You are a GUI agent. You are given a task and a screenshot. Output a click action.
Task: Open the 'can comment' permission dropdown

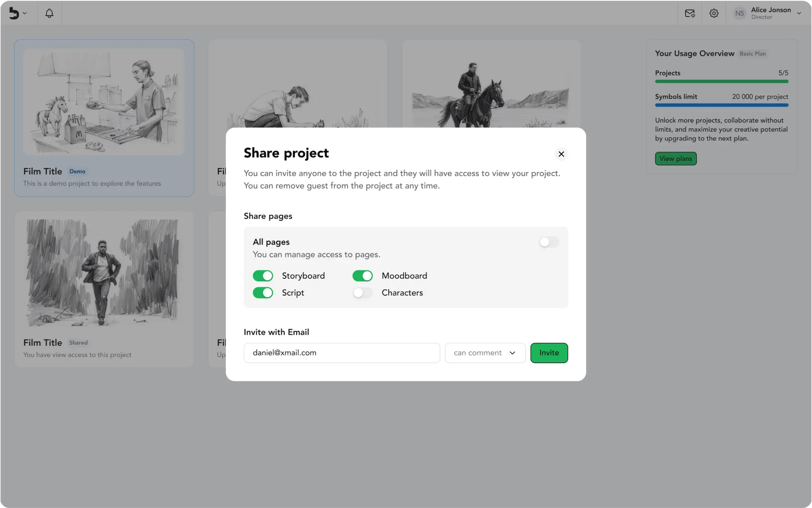[x=485, y=353]
